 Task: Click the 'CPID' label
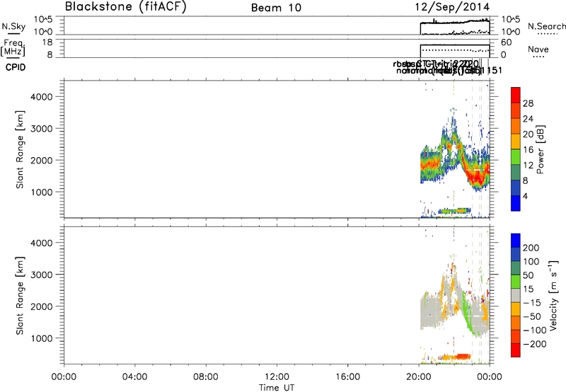[16, 67]
